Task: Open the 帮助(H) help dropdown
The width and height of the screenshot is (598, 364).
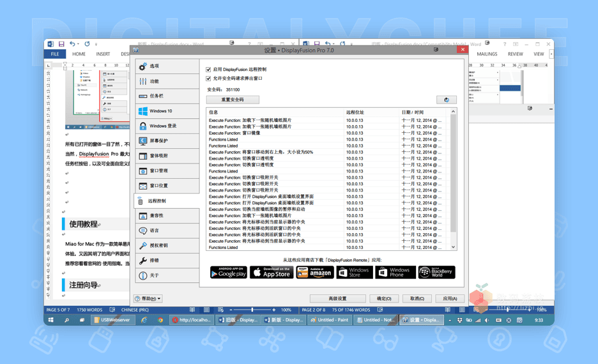Action: 148,298
